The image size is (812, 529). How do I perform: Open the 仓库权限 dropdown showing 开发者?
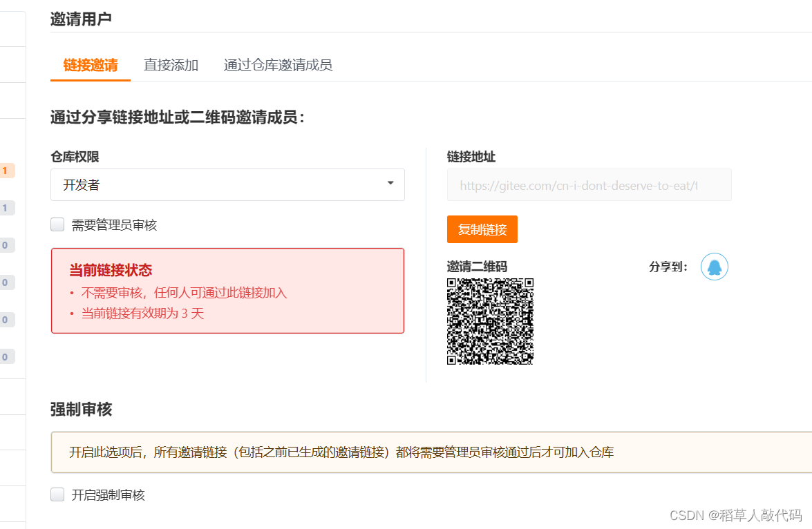tap(227, 185)
